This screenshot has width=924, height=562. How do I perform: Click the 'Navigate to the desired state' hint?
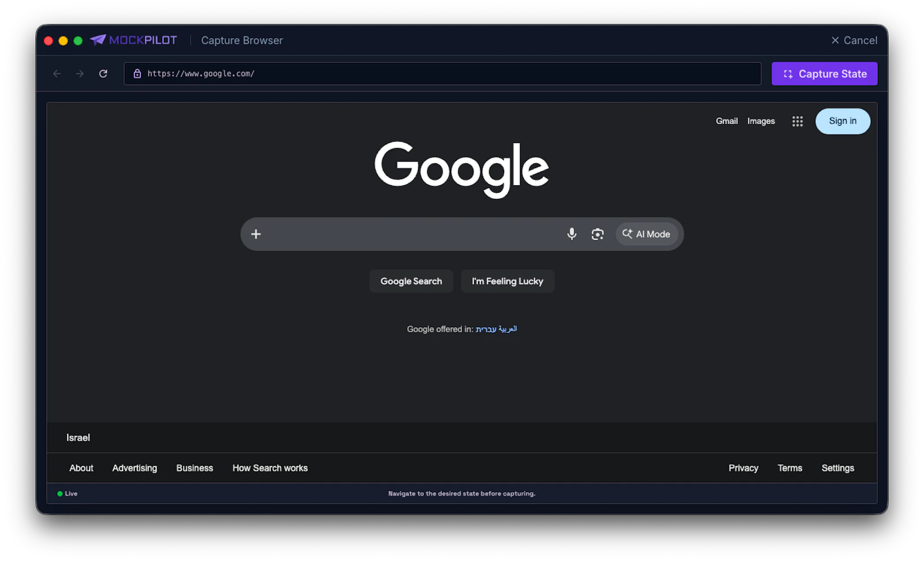click(x=462, y=494)
